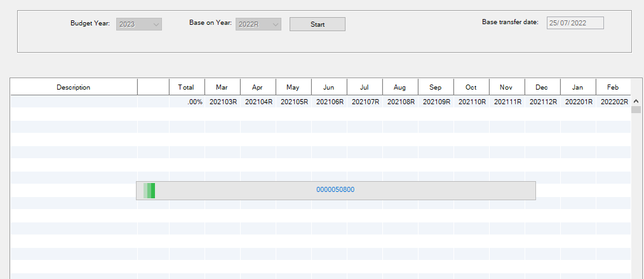Click the May column header
Viewport: 644px width, 279px height.
pos(293,87)
